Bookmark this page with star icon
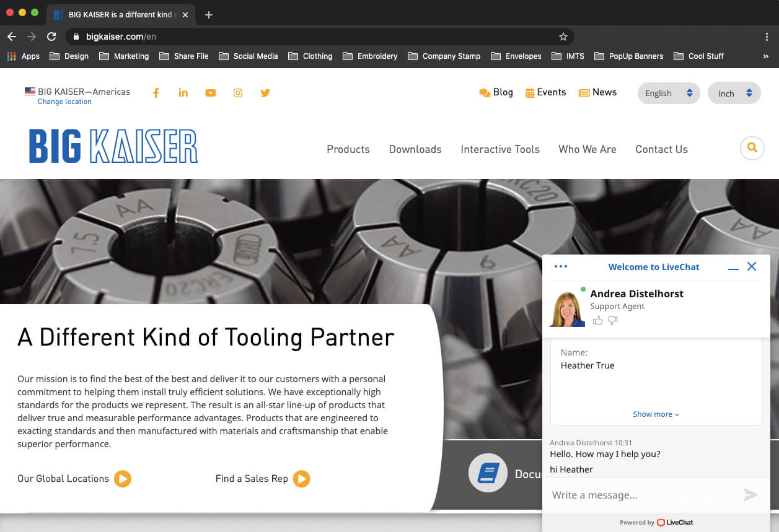The width and height of the screenshot is (779, 532). point(563,37)
